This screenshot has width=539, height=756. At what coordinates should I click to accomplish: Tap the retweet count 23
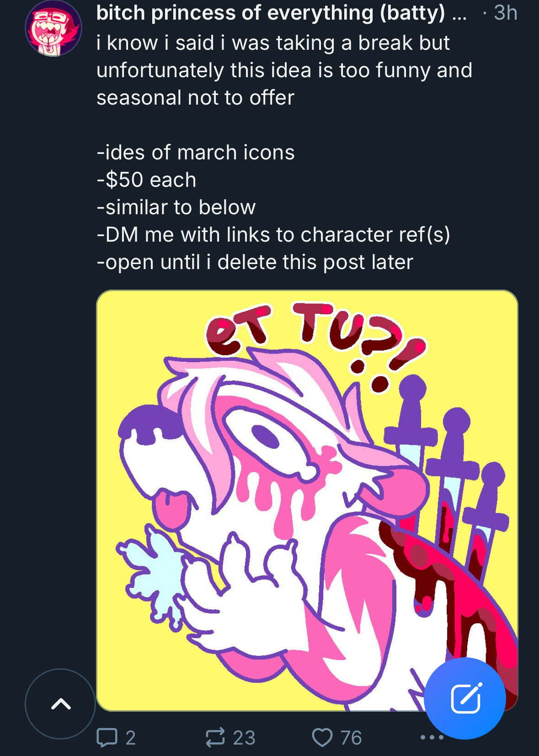244,738
